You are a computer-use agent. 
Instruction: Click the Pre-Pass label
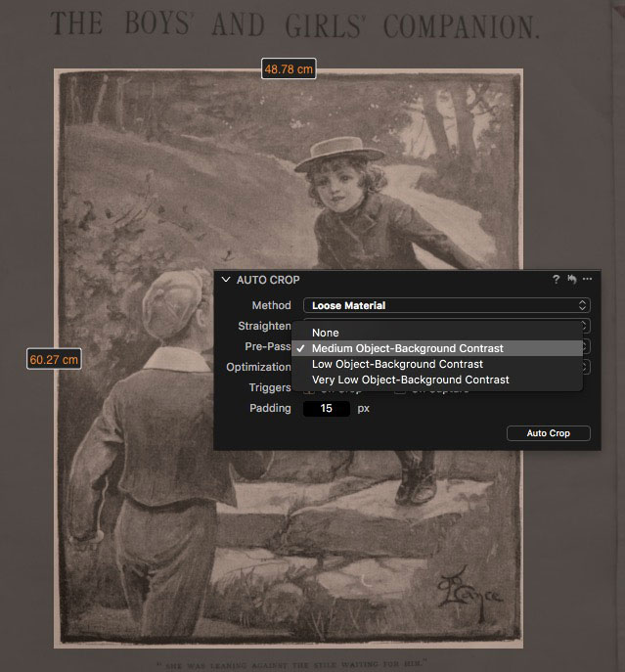pyautogui.click(x=267, y=346)
